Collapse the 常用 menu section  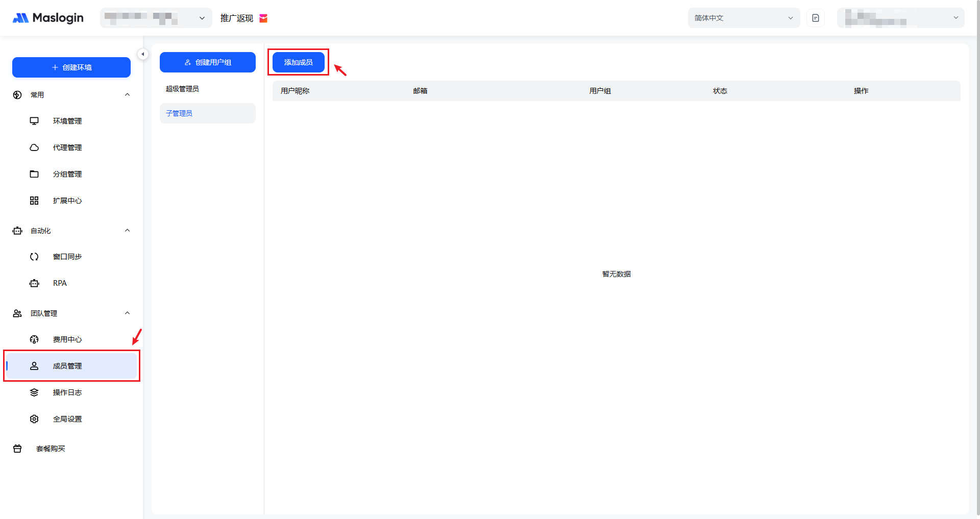[x=127, y=95]
